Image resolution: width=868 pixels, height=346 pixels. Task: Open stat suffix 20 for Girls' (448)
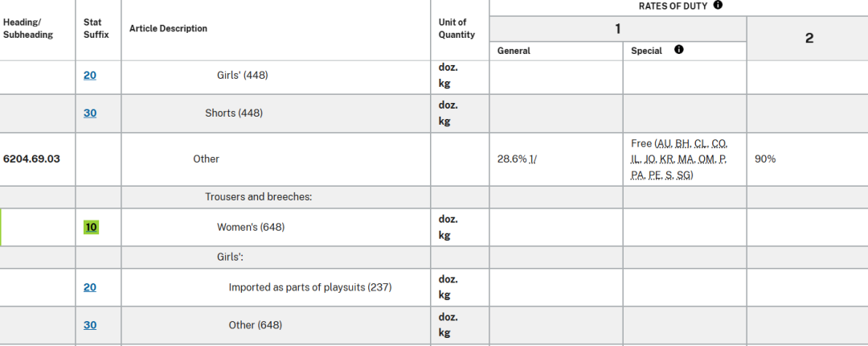pyautogui.click(x=90, y=75)
